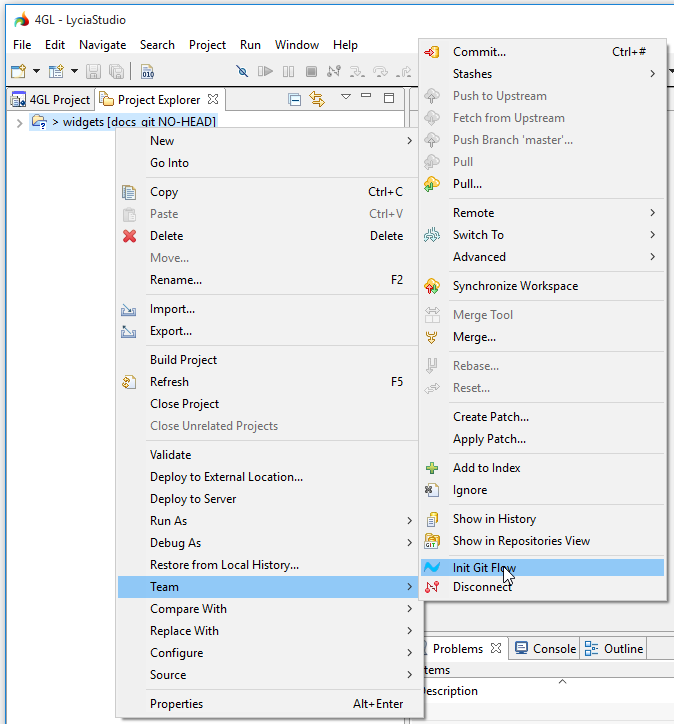Choose Properties from the context menu
674x724 pixels.
pos(176,704)
